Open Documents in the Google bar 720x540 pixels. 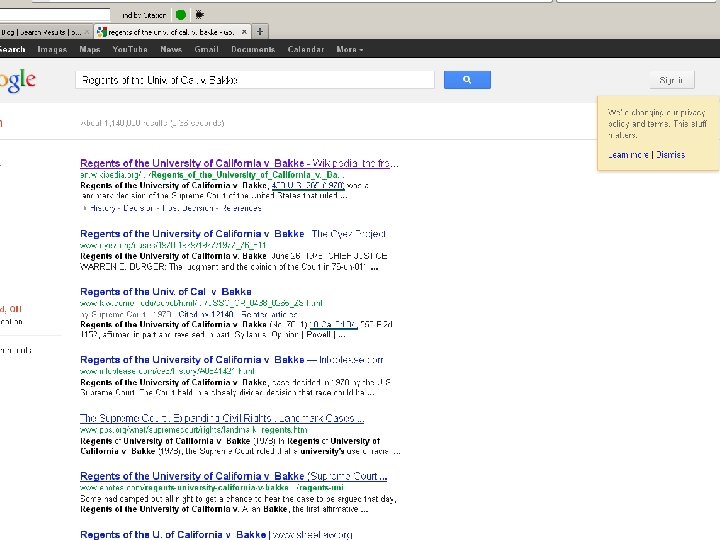[x=253, y=49]
